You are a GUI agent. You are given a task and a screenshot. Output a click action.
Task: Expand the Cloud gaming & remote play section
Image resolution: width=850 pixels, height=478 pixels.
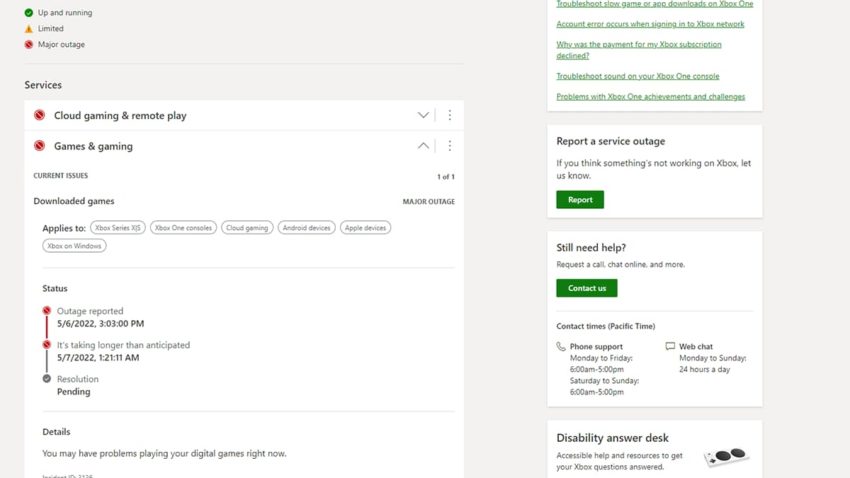coord(423,115)
